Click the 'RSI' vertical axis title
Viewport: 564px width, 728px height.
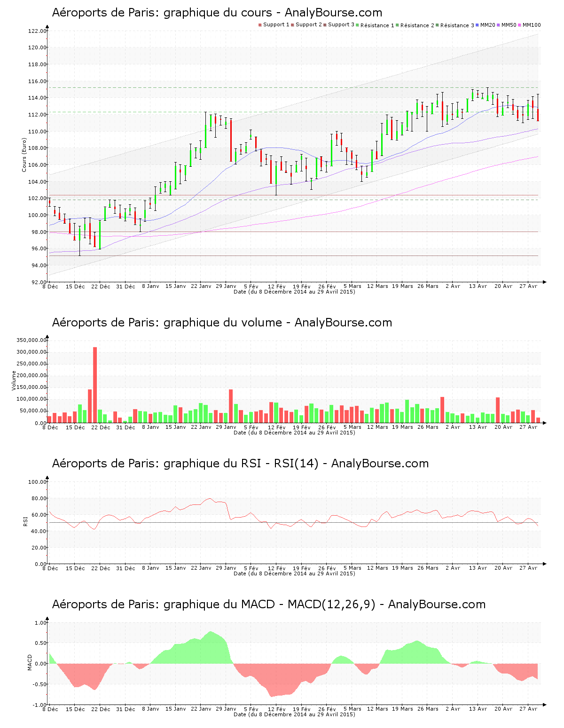[x=25, y=521]
